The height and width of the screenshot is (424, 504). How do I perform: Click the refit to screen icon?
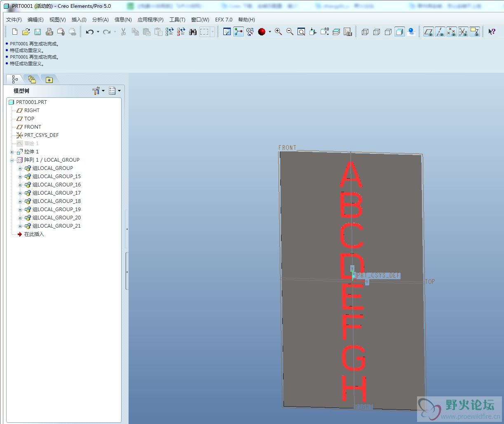pos(301,32)
